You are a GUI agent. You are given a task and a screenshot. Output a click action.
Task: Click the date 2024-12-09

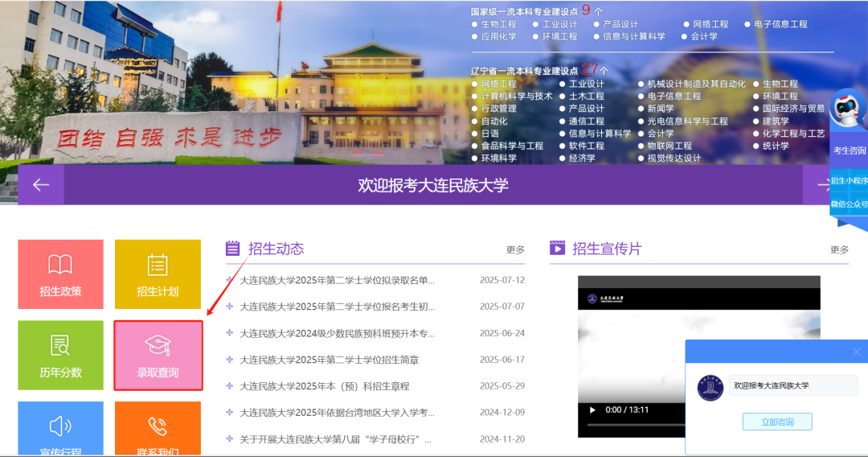coord(502,413)
